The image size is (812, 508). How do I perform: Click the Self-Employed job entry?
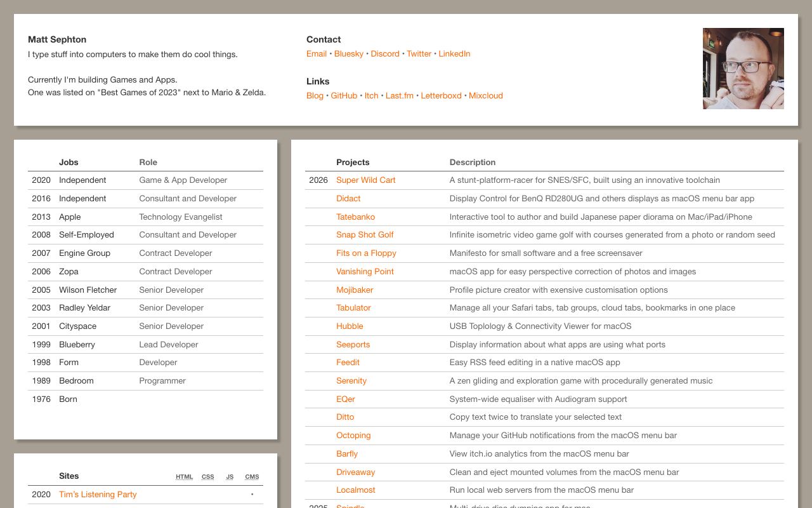[86, 235]
